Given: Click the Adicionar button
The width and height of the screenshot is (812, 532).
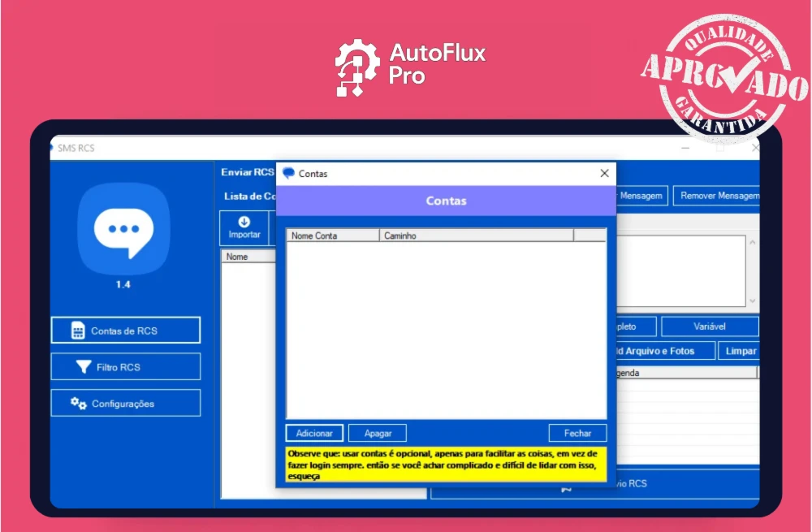Looking at the screenshot, I should [x=314, y=433].
